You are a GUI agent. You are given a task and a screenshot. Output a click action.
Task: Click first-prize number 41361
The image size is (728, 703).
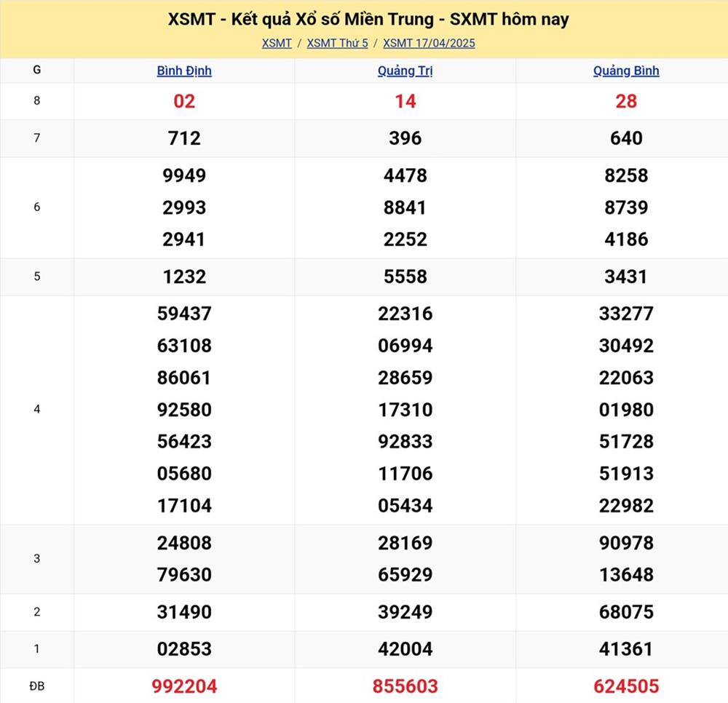click(626, 648)
